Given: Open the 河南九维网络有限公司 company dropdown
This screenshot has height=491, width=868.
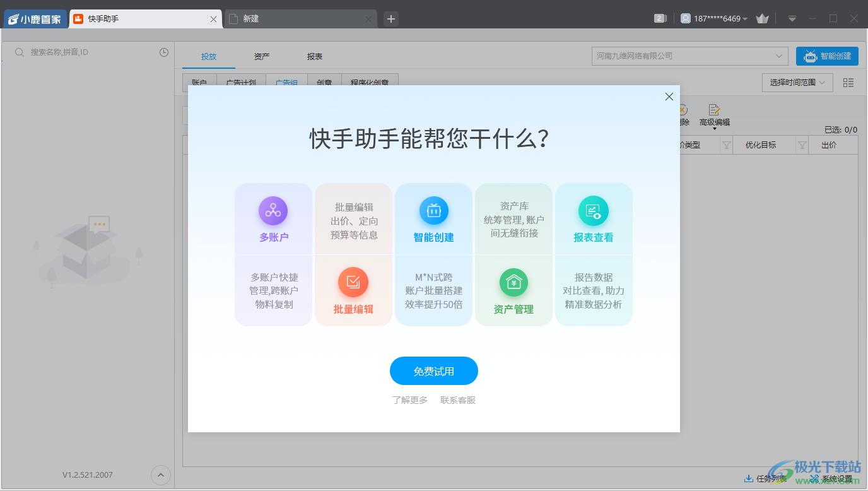Looking at the screenshot, I should [690, 56].
